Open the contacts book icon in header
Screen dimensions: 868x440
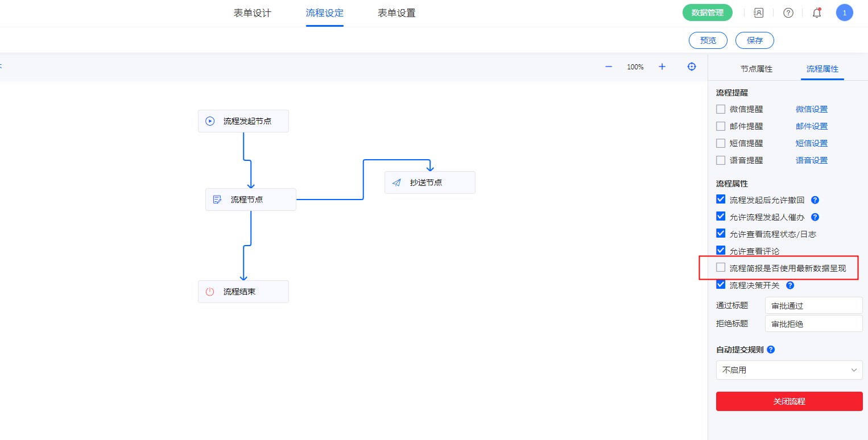pyautogui.click(x=758, y=13)
